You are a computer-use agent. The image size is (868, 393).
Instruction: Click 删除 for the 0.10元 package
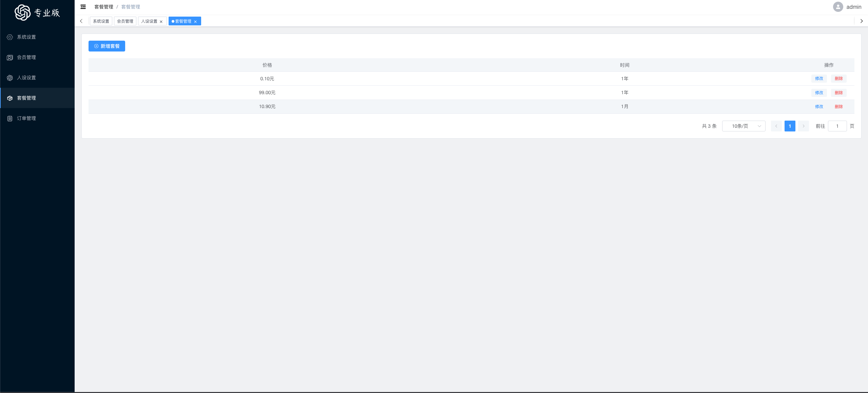tap(838, 79)
